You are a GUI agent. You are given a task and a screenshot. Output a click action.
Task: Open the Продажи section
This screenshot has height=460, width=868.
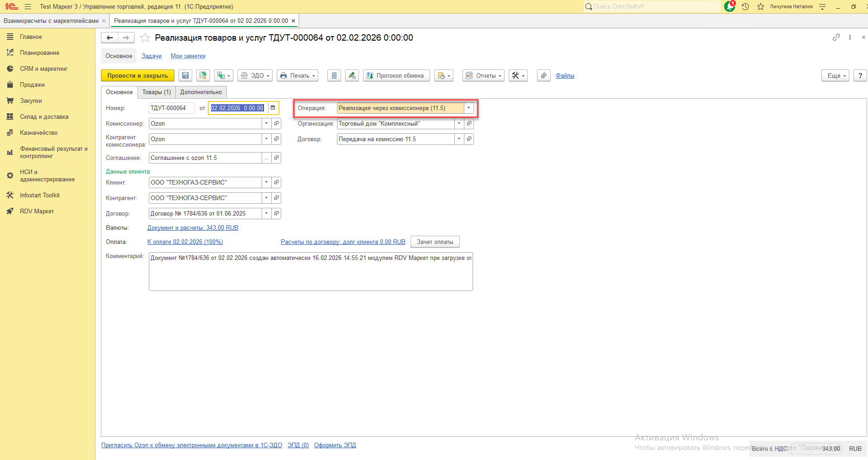pyautogui.click(x=32, y=85)
